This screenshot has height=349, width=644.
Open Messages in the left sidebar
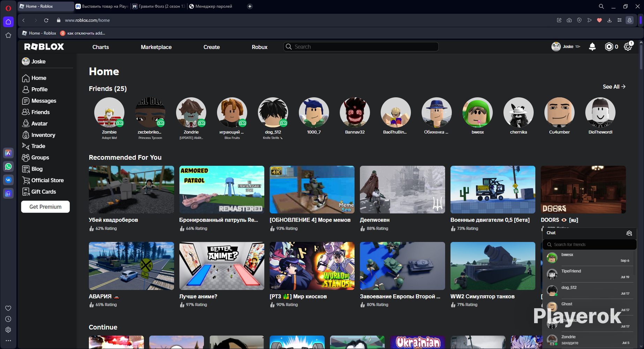(39, 101)
